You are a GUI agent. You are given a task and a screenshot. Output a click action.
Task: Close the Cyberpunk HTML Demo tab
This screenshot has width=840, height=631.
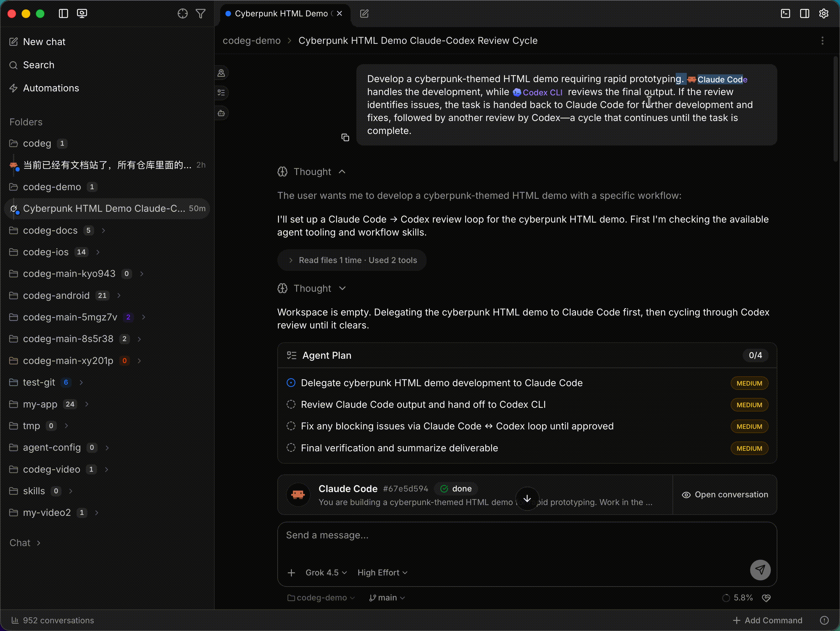339,13
